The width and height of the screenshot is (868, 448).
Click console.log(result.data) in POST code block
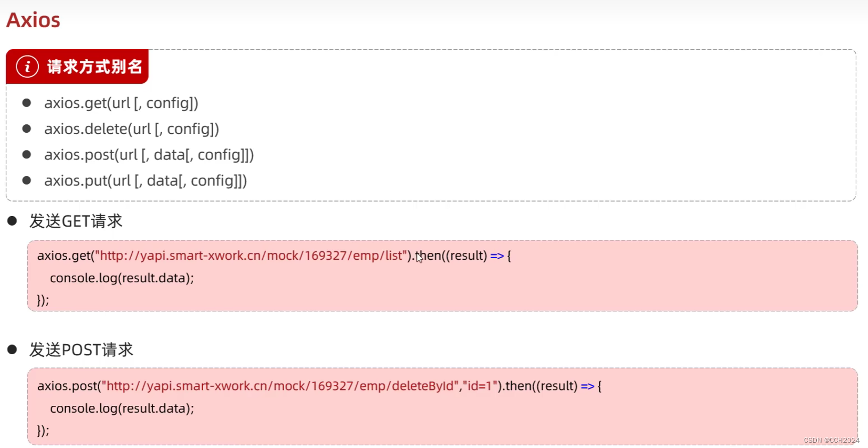pyautogui.click(x=122, y=409)
